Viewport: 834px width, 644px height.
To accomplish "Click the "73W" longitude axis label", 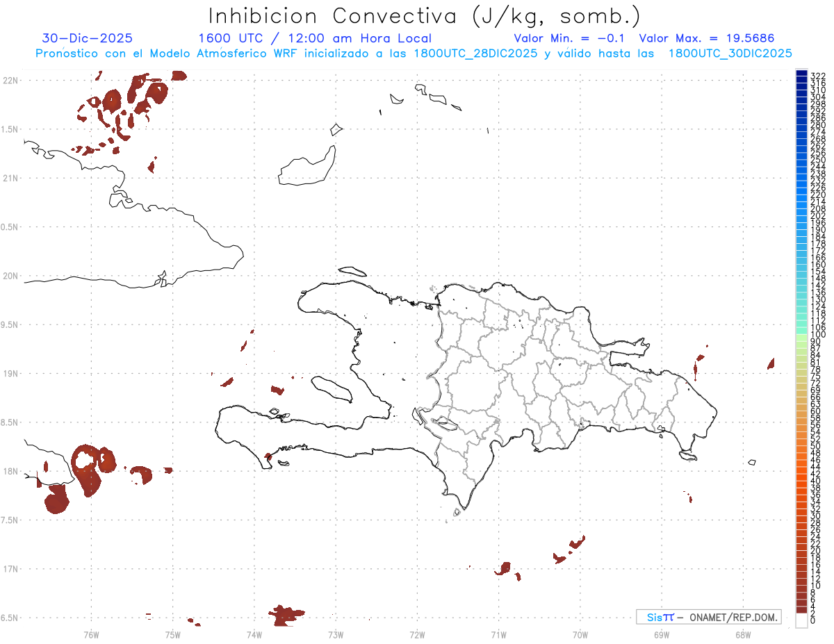I will [x=336, y=635].
